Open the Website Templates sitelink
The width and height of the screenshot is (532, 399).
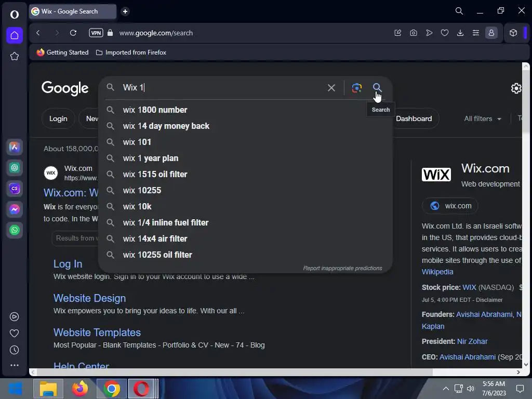(97, 332)
